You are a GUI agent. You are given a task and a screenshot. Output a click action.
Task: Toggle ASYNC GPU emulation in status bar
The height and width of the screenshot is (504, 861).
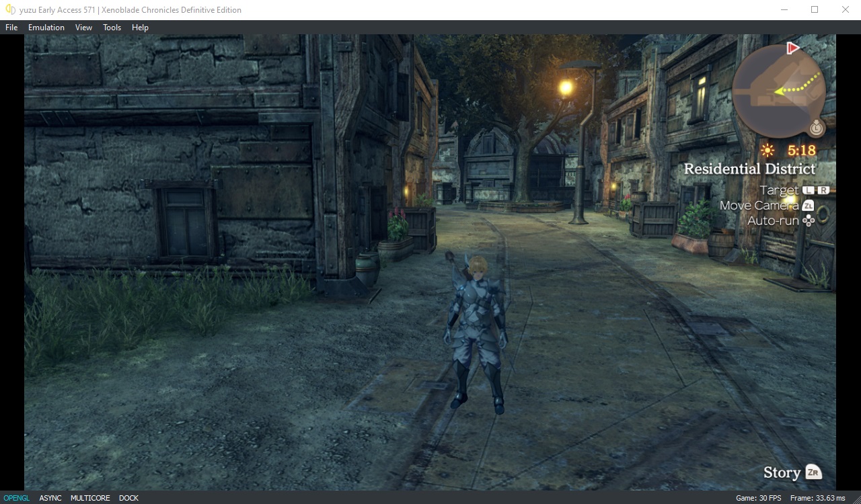(x=50, y=498)
